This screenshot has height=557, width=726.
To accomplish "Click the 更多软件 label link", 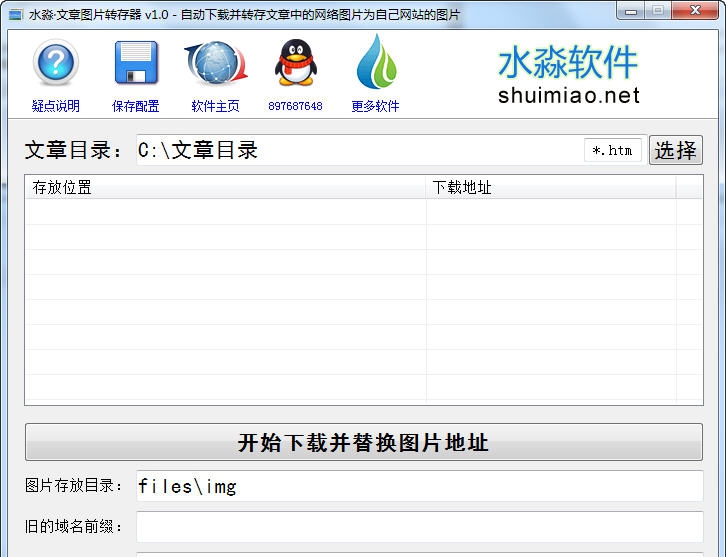I will click(x=375, y=106).
